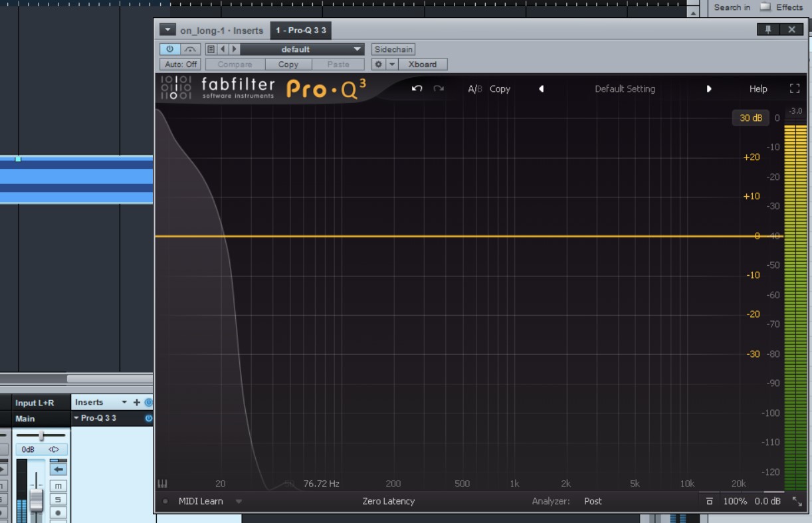Arm the channel record button
The height and width of the screenshot is (523, 812).
click(x=58, y=512)
